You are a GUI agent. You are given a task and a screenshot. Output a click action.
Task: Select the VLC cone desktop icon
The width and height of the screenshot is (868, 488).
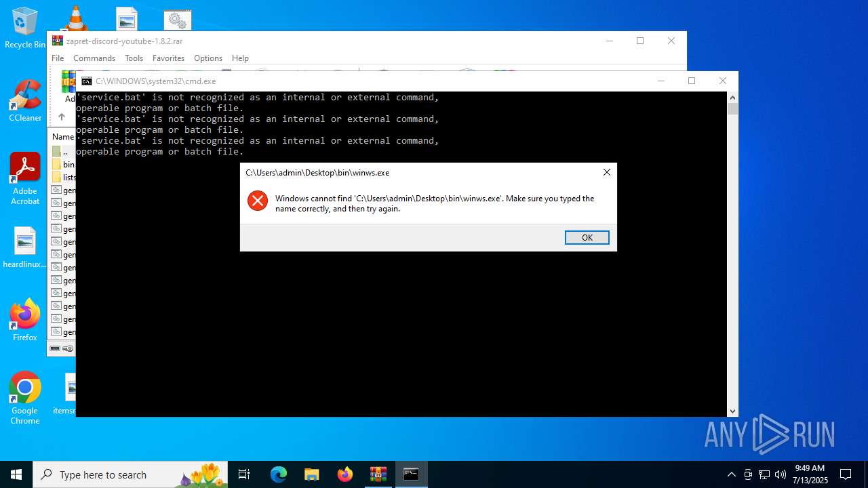(x=75, y=18)
